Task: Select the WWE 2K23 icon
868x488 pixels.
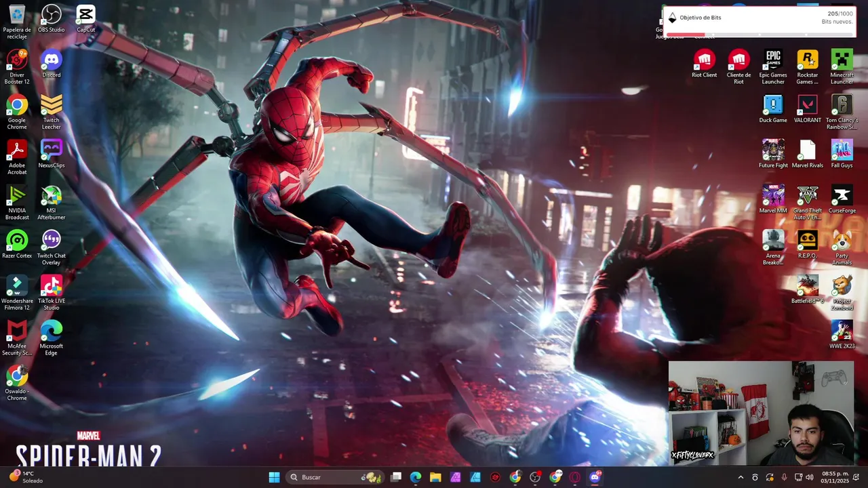Action: pyautogui.click(x=842, y=335)
